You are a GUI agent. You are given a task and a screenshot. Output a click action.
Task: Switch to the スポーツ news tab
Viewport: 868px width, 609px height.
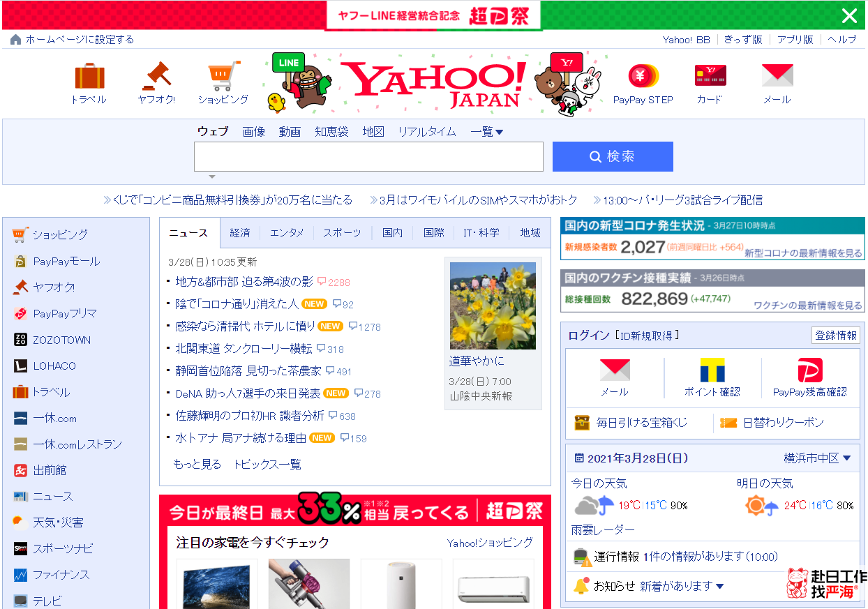tap(342, 233)
